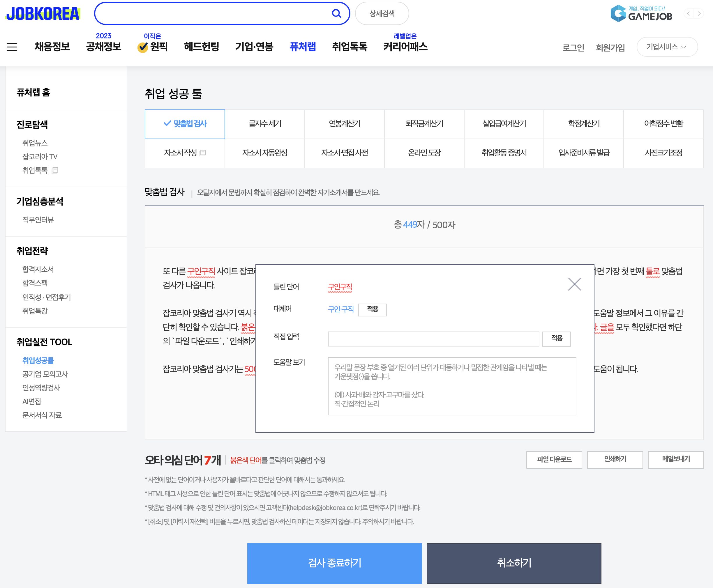Click the 회원가입 link
Viewport: 713px width, 588px height.
coord(610,47)
